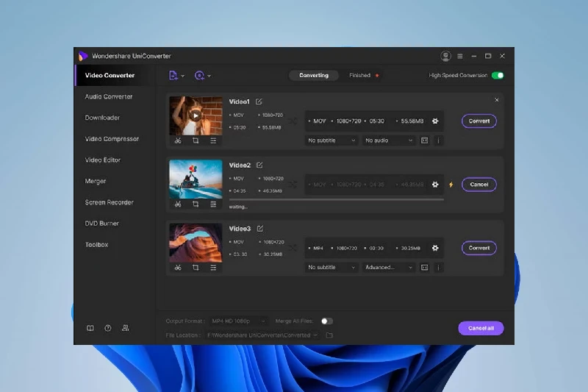
Task: Click the effects list icon for Video3
Action: (x=213, y=268)
